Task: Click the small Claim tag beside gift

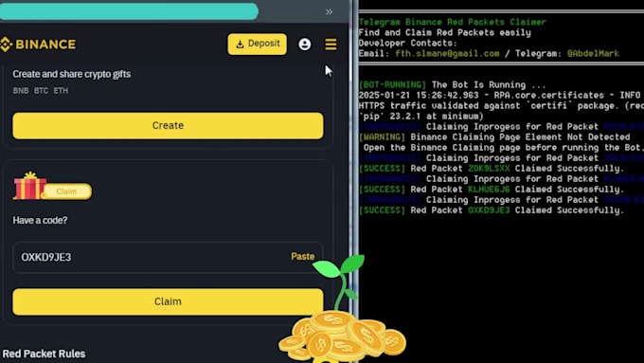Action: pyautogui.click(x=67, y=191)
